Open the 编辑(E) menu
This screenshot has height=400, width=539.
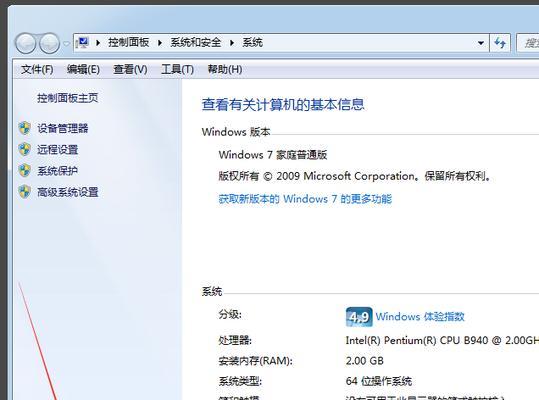coord(83,69)
